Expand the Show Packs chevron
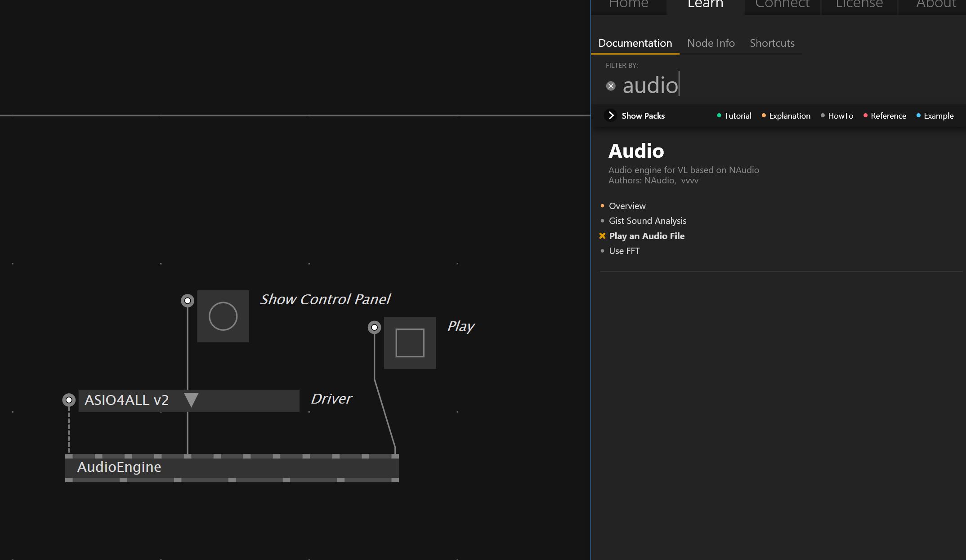 tap(611, 116)
